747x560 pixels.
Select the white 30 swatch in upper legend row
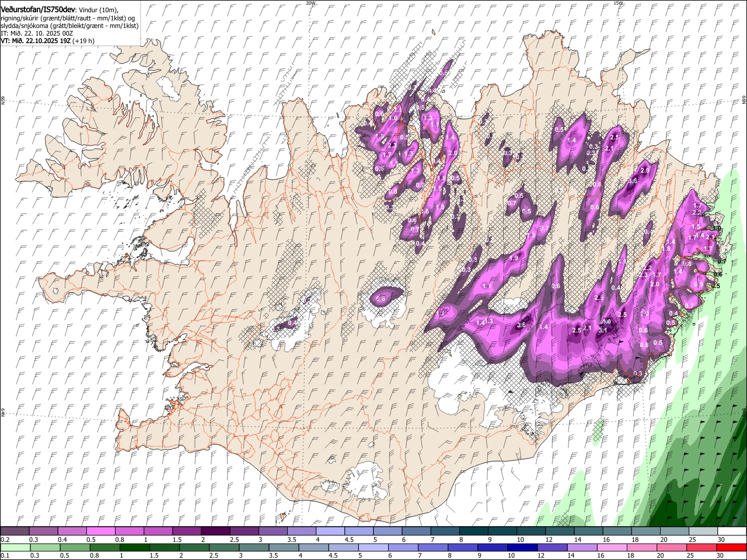click(x=732, y=531)
